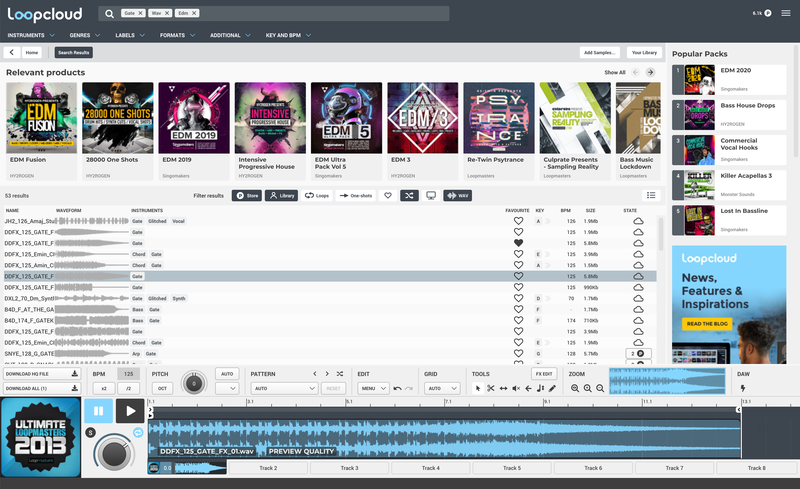Open the Edit MENU dropdown

click(x=373, y=388)
